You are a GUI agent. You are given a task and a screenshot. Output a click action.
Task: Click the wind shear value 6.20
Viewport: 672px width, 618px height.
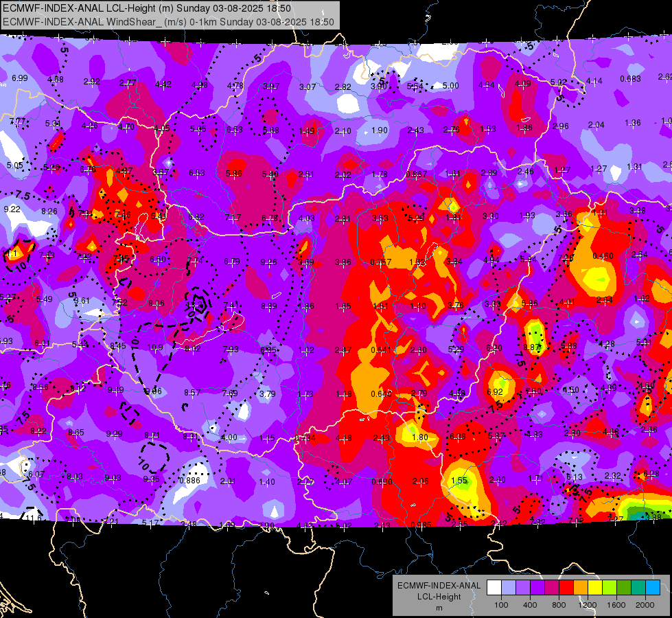point(494,348)
